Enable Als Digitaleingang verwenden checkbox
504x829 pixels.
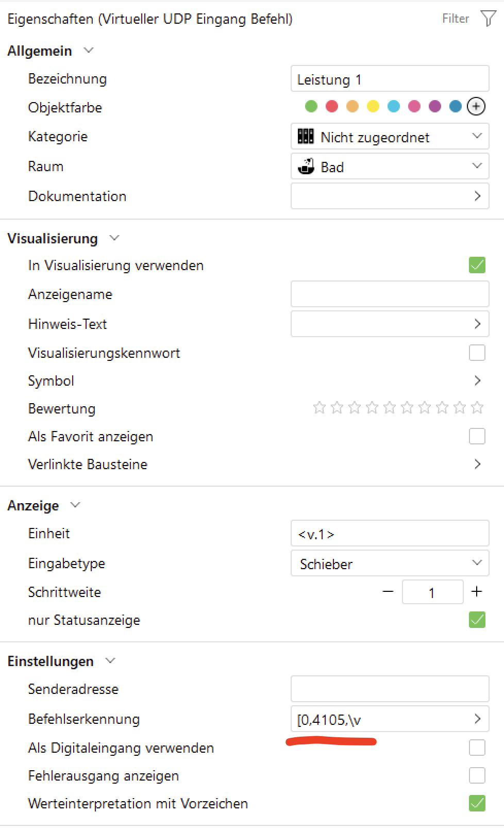pyautogui.click(x=477, y=748)
